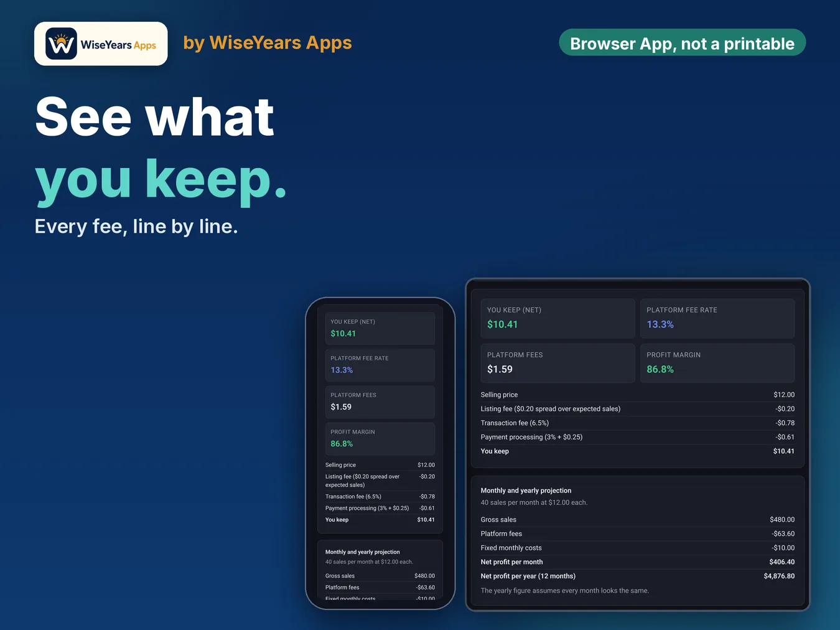Click "40 sales per month" note in phone mockup
840x630 pixels.
click(369, 562)
